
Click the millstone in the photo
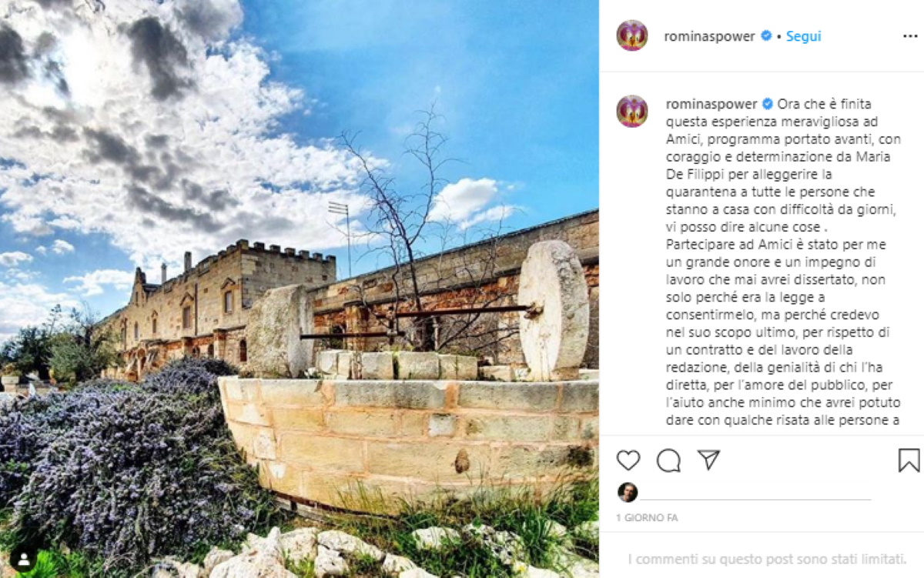(x=553, y=309)
